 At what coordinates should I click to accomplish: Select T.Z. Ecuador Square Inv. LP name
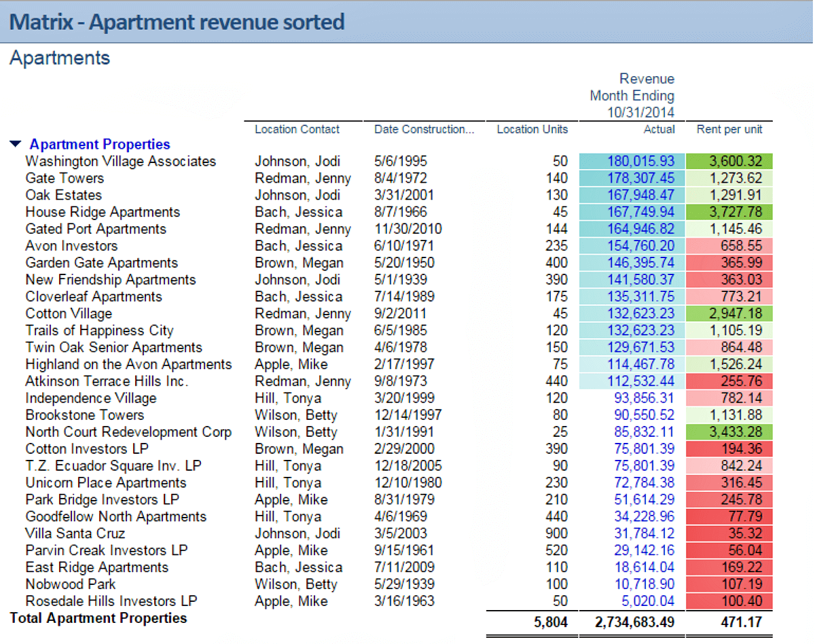(x=113, y=466)
